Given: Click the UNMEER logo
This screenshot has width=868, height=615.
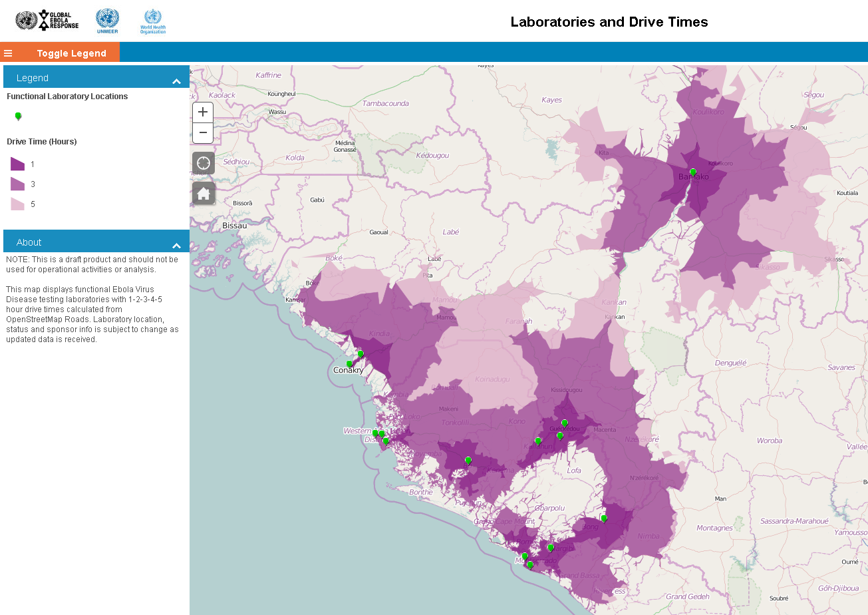Looking at the screenshot, I should 107,21.
